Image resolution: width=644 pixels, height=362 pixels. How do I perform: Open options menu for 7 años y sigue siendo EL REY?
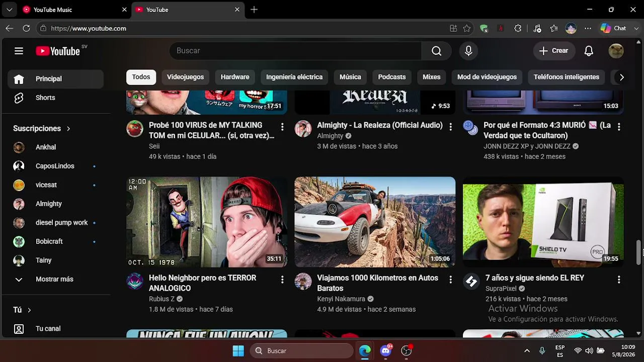coord(619,280)
